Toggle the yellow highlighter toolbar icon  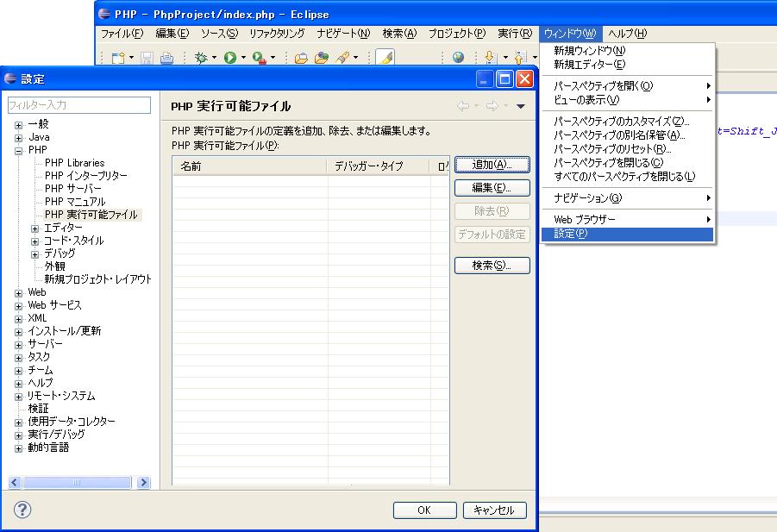(385, 58)
